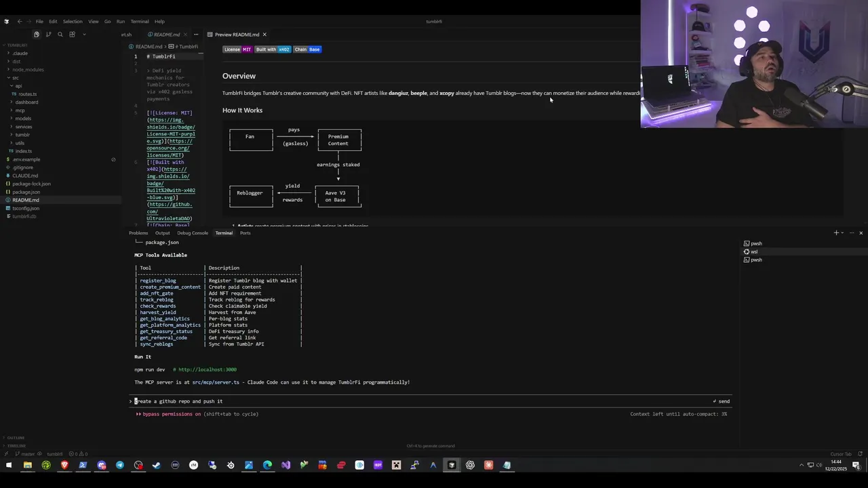Open terminal panel more actions ellipsis
Screen dimensions: 868x488
pos(852,233)
